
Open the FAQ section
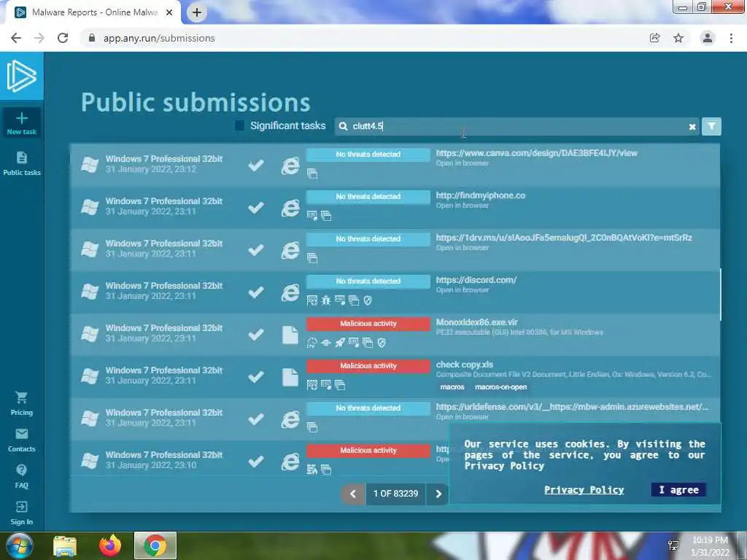21,476
